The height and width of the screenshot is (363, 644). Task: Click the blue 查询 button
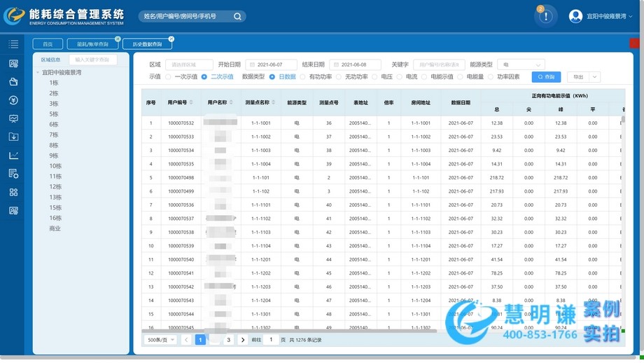point(546,77)
